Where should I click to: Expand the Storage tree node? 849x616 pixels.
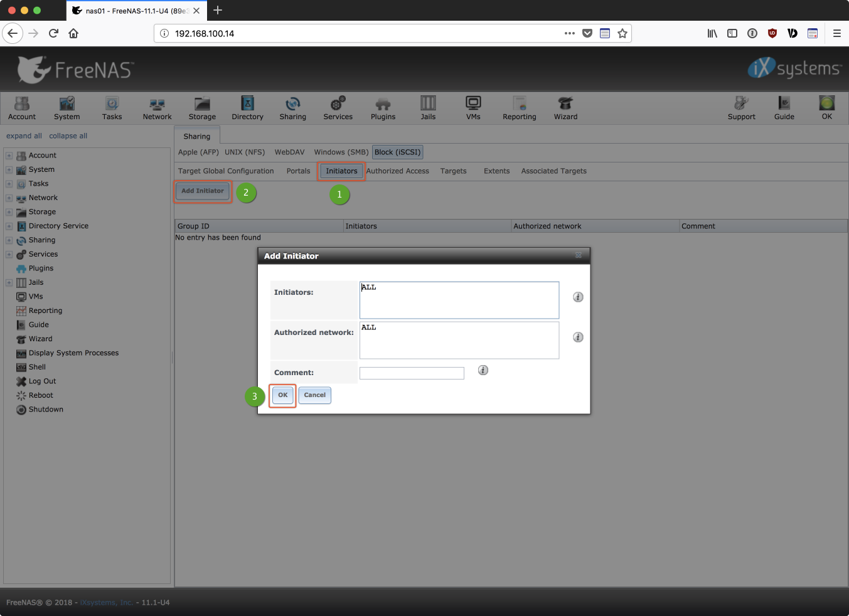coord(9,212)
